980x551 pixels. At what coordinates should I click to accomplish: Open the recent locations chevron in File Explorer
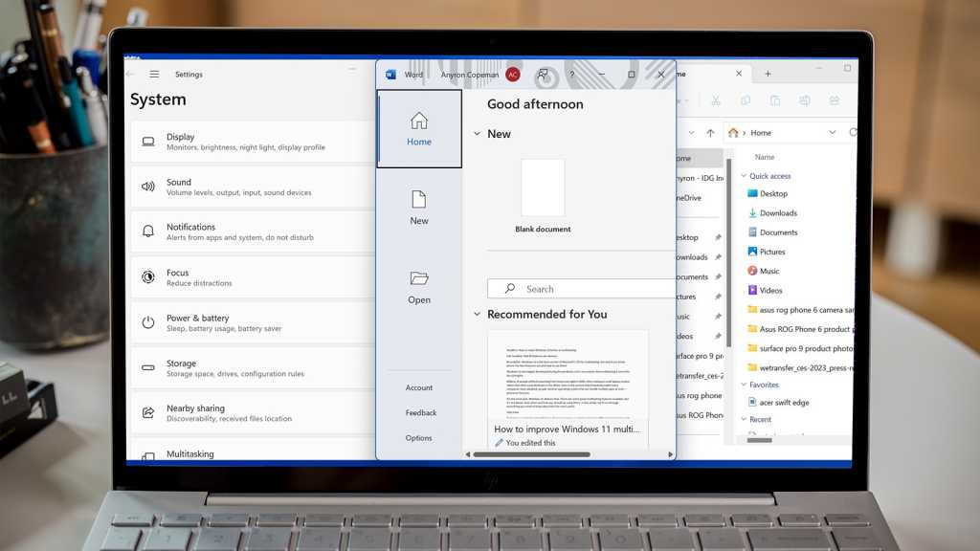[x=691, y=133]
